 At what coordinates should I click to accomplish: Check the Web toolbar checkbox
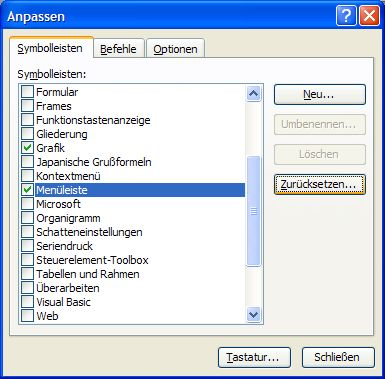(27, 316)
